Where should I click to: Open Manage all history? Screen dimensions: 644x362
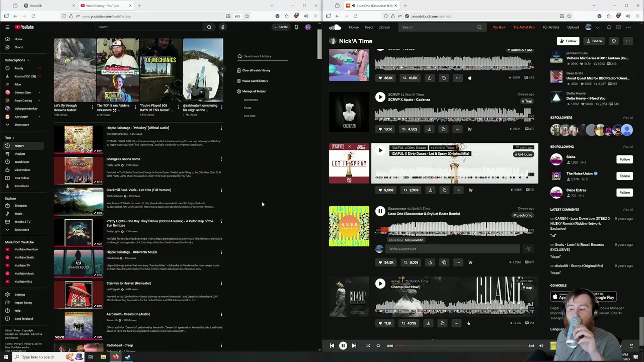click(251, 92)
